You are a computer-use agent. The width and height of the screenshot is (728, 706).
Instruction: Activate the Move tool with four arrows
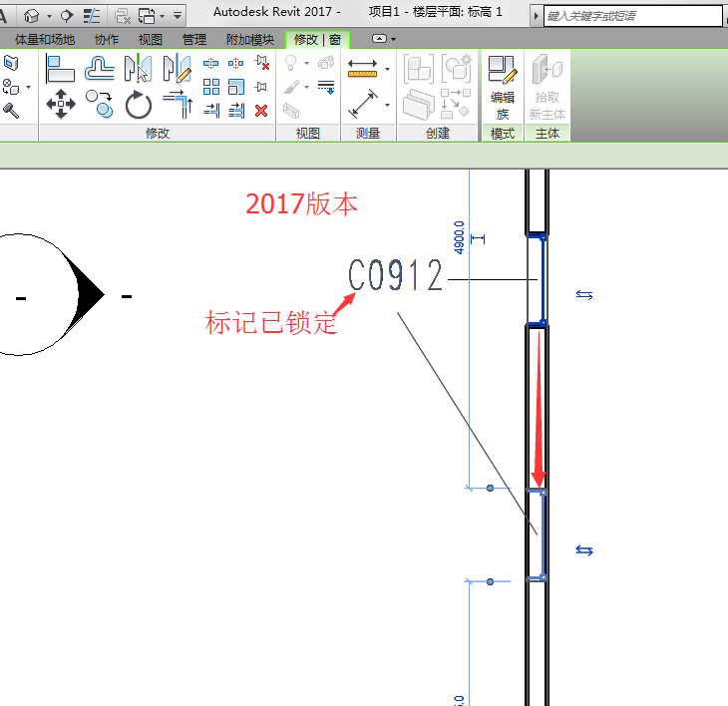pos(61,103)
